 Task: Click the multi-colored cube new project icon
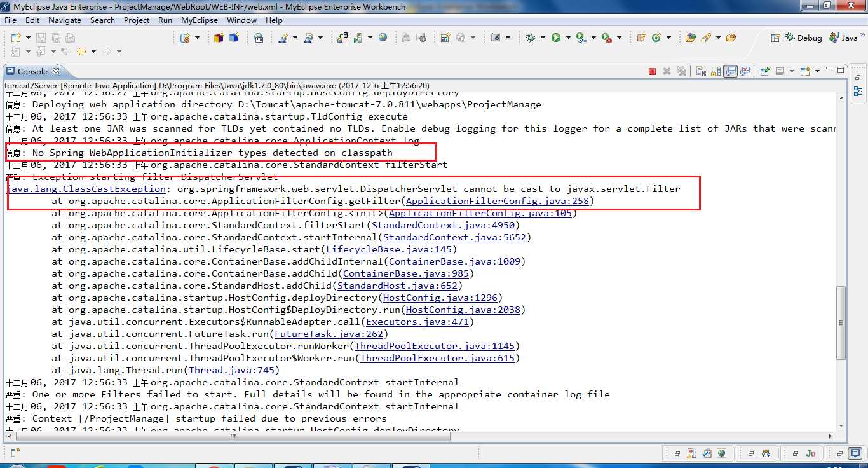pyautogui.click(x=219, y=38)
